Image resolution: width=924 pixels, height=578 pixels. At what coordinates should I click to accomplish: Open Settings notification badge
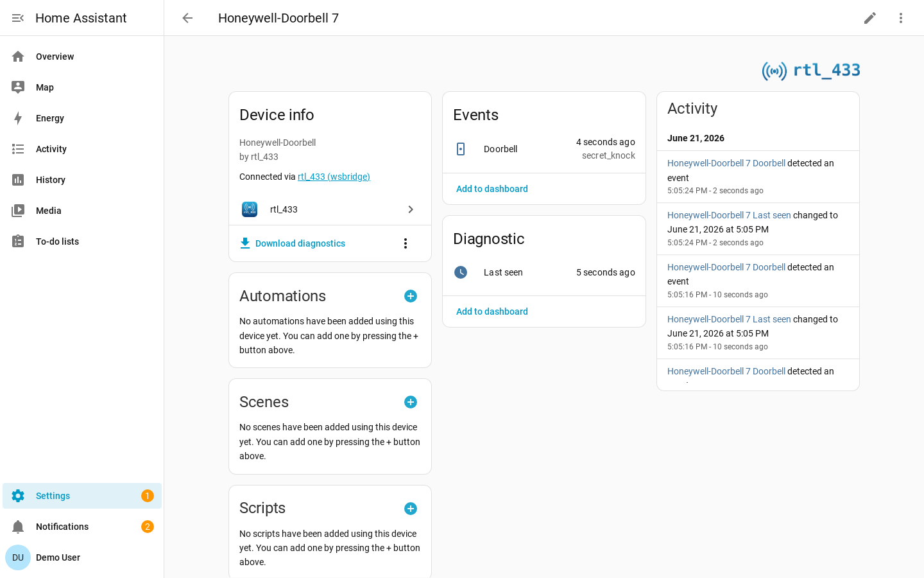coord(148,496)
